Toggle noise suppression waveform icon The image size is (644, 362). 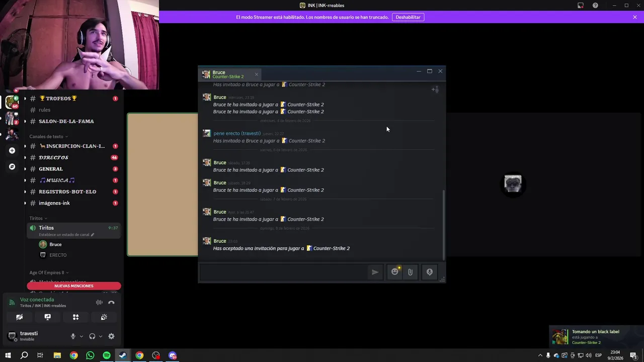tap(99, 302)
